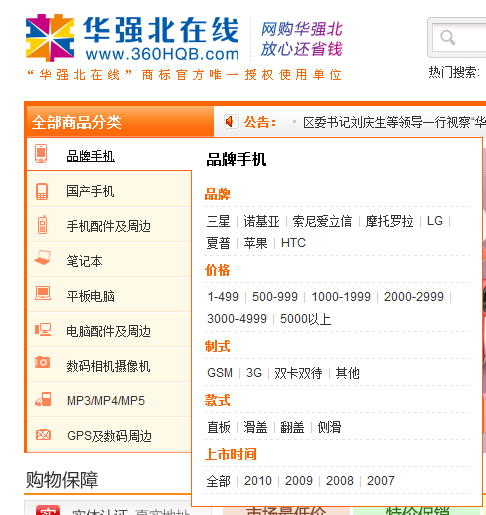486x515 pixels.
Task: Open the 电脑配件及周边 category
Action: point(109,331)
